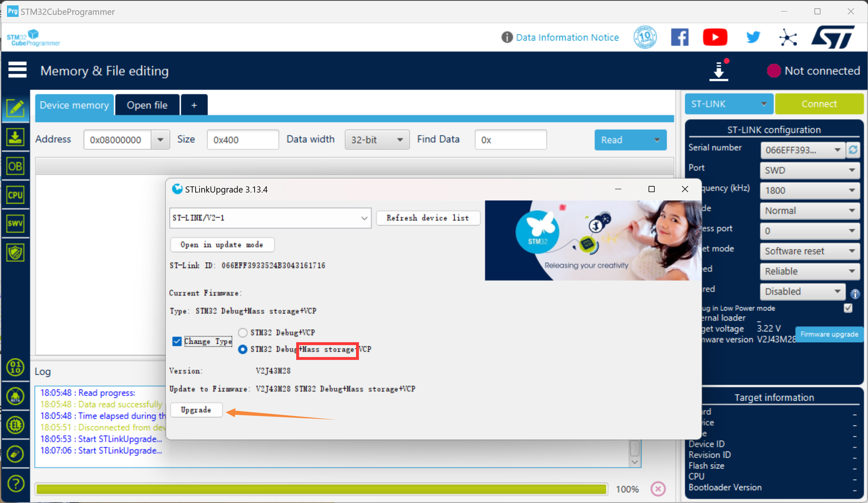The width and height of the screenshot is (868, 503).
Task: Click the Size input field
Action: (x=243, y=140)
